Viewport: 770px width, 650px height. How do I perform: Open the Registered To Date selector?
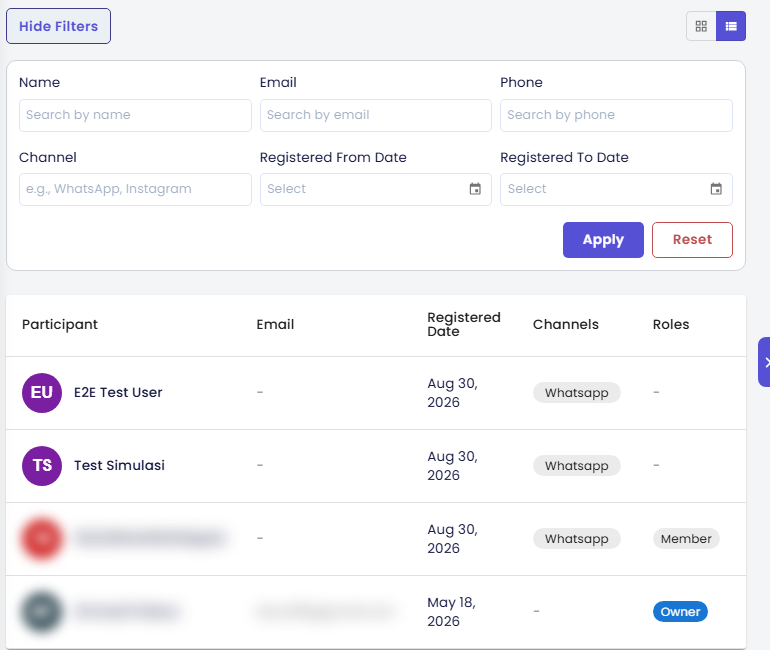616,189
